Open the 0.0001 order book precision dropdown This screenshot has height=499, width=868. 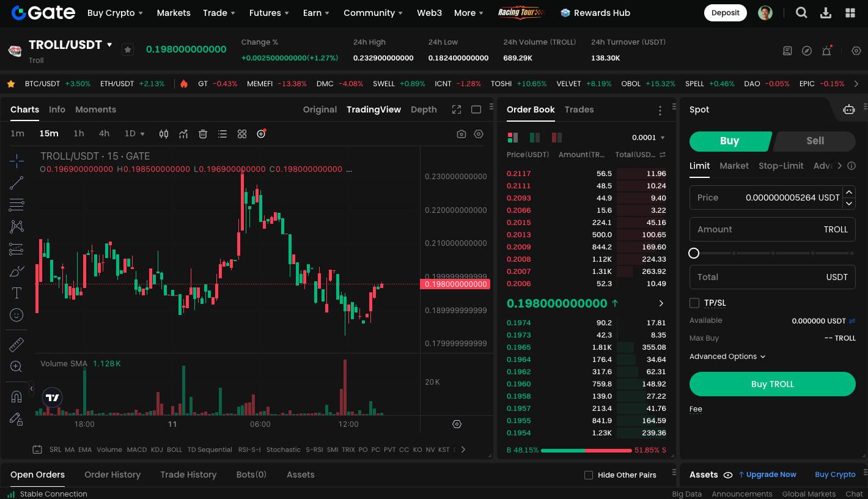tap(649, 138)
